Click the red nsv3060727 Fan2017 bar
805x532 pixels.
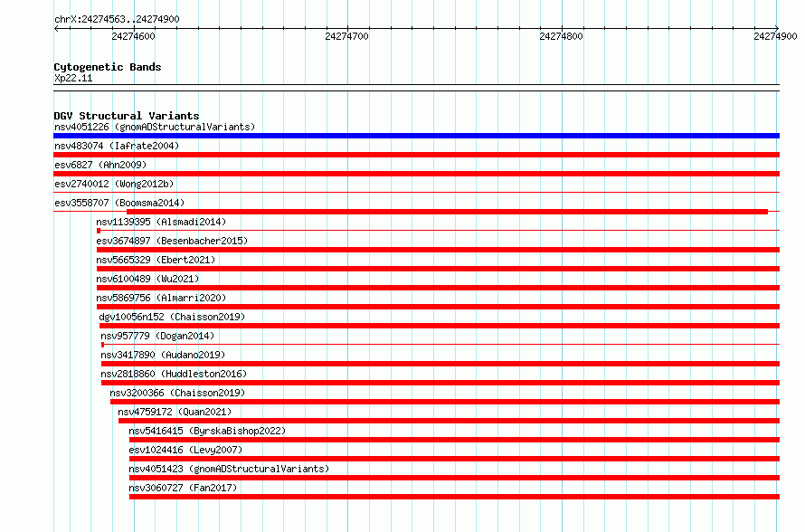(x=454, y=497)
